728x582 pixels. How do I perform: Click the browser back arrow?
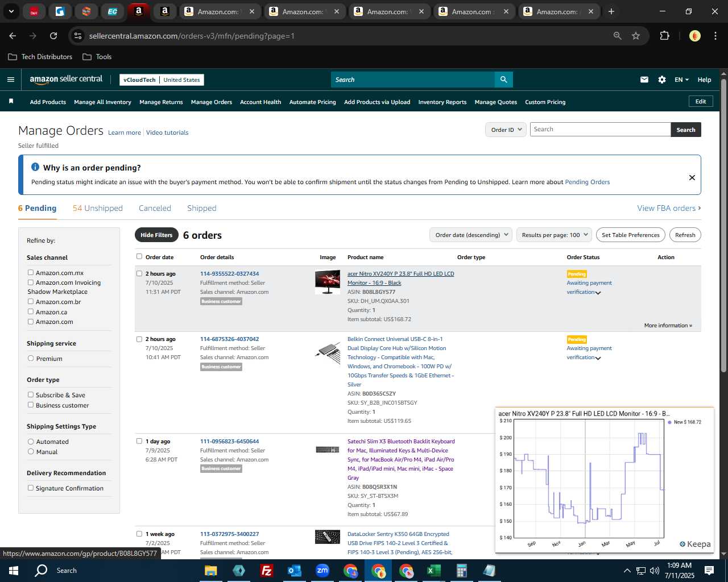coord(13,36)
